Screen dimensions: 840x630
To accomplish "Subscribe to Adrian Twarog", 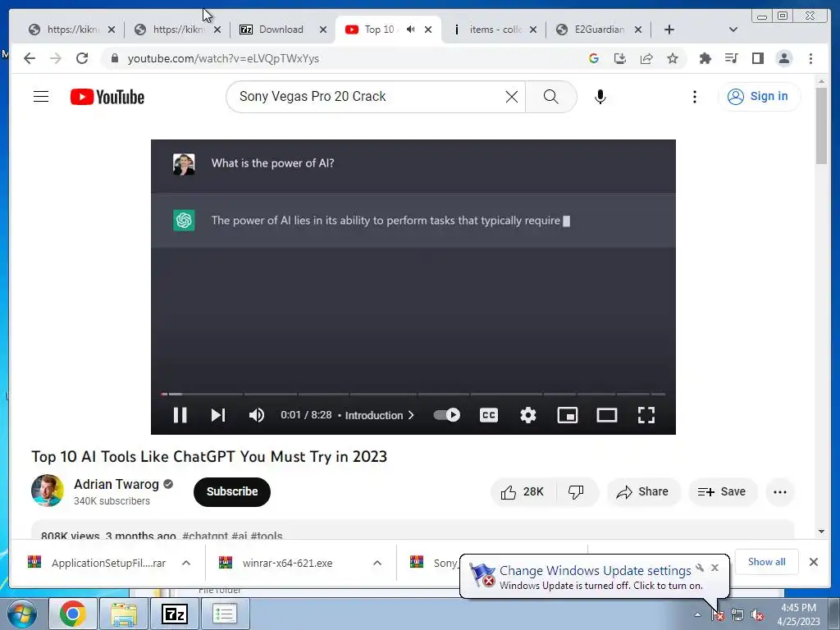I will [232, 492].
